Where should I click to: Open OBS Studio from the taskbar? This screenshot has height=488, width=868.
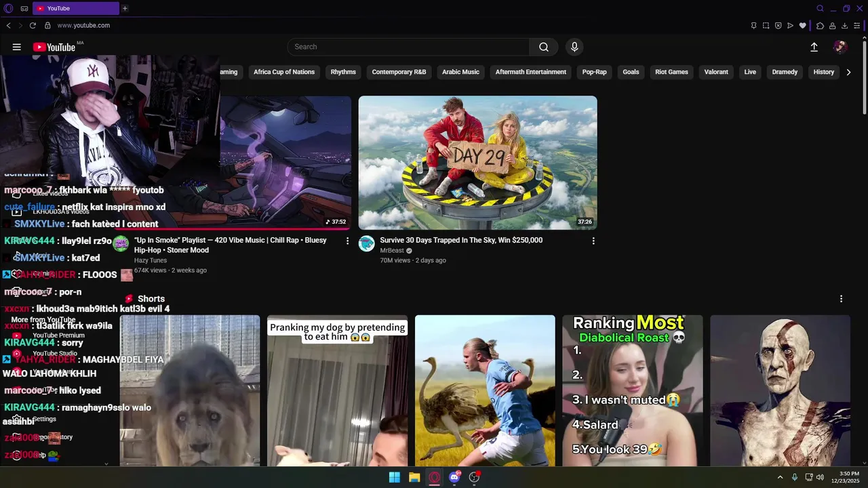click(x=475, y=477)
